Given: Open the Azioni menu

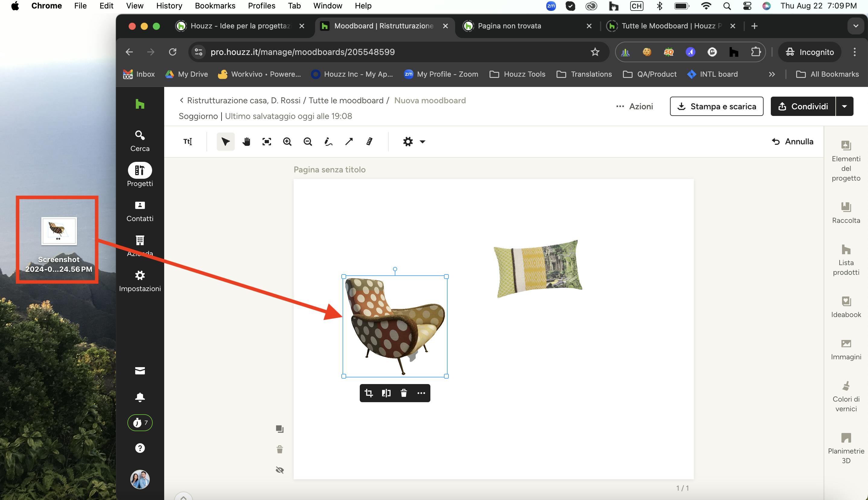Looking at the screenshot, I should coord(635,107).
